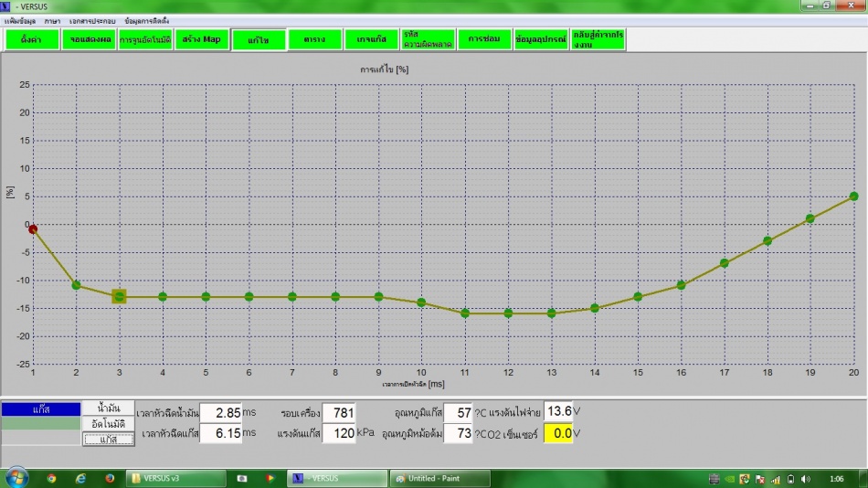Screen dimensions: 868x488
Task: Select the correction point at 19 ms
Action: 810,218
